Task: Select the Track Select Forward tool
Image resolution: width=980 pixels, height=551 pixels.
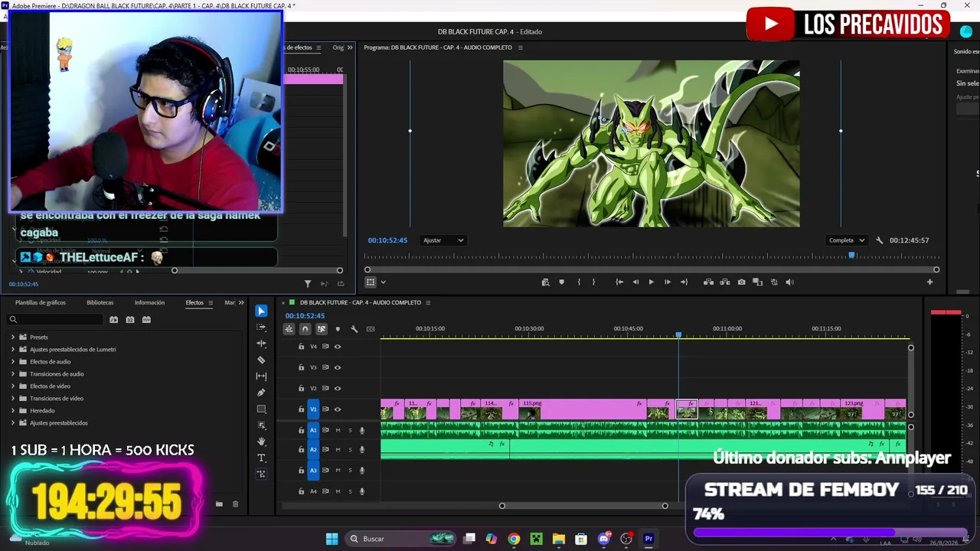Action: 261,327
